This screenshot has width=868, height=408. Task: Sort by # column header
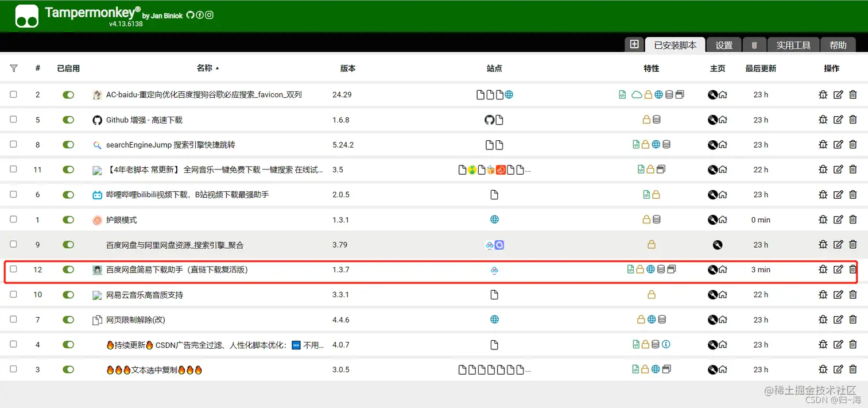pos(38,68)
